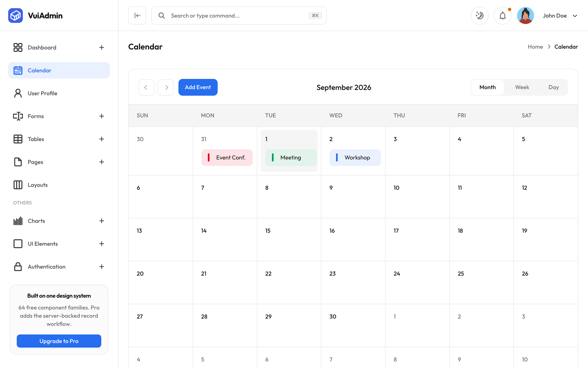Click the green marker on Meeting
Image resolution: width=588 pixels, height=368 pixels.
coord(273,157)
